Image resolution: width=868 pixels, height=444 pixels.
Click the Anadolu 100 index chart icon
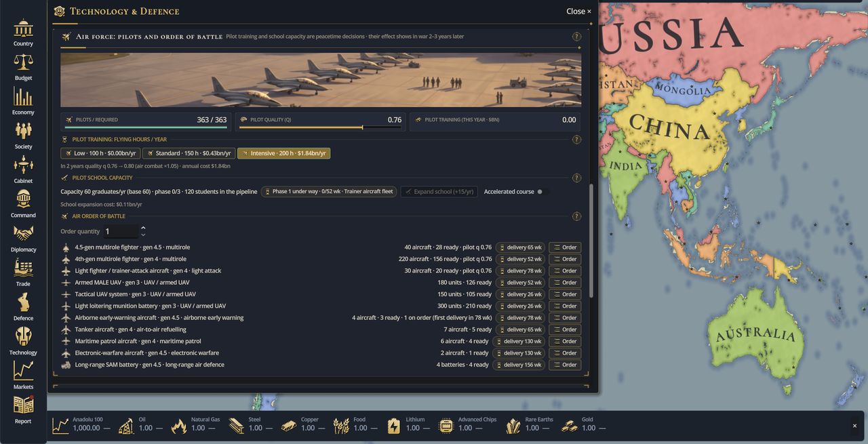click(60, 426)
